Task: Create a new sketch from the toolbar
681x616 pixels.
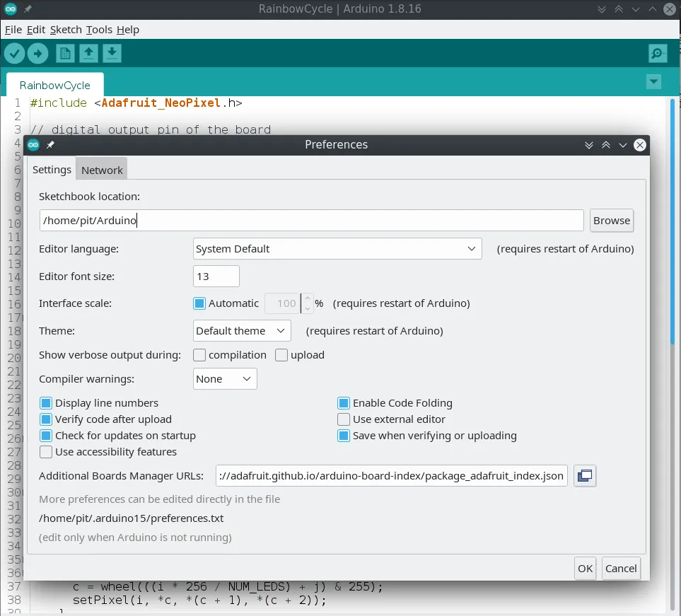Action: (x=65, y=53)
